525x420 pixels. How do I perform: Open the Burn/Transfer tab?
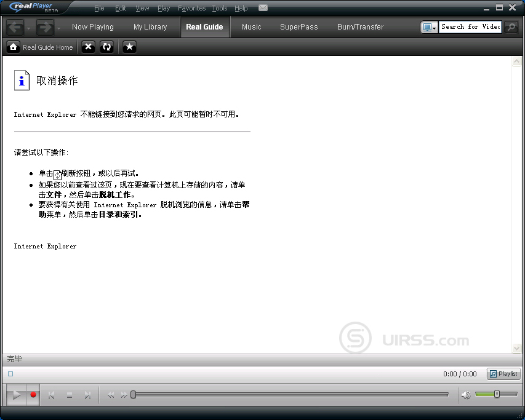[x=360, y=27]
